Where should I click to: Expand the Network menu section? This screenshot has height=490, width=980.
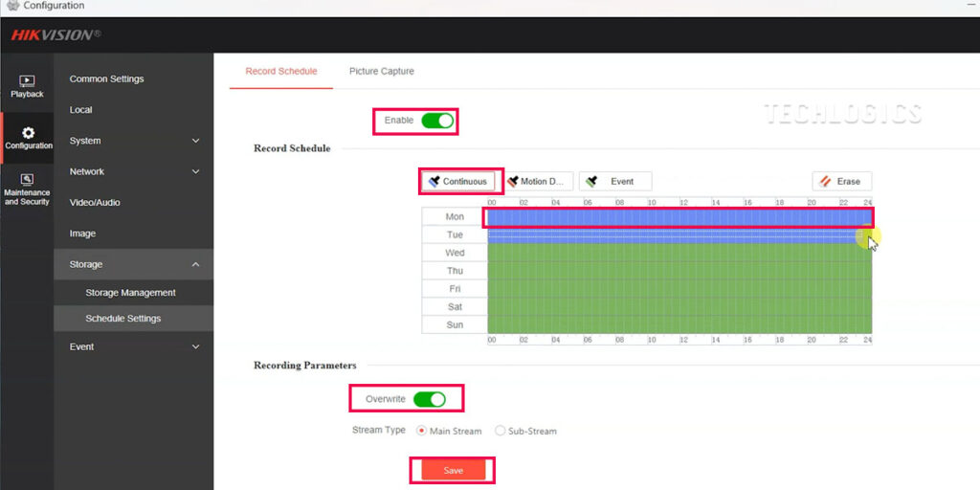134,171
